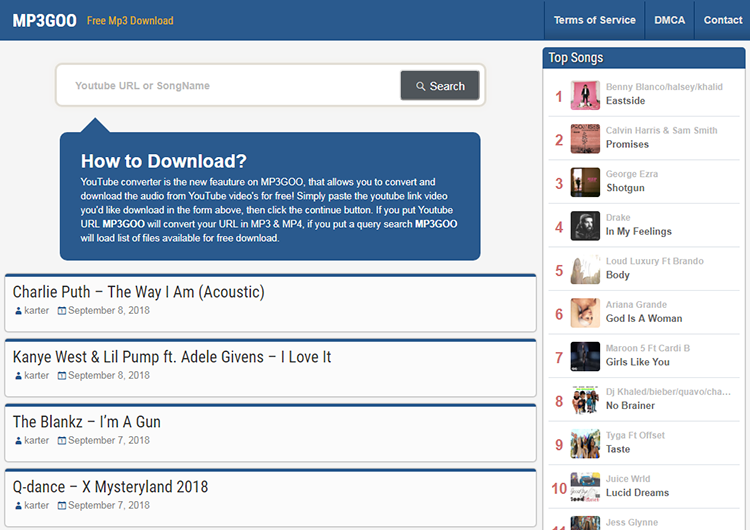This screenshot has width=750, height=530.
Task: Click user icon on Kanye West post
Action: [18, 376]
